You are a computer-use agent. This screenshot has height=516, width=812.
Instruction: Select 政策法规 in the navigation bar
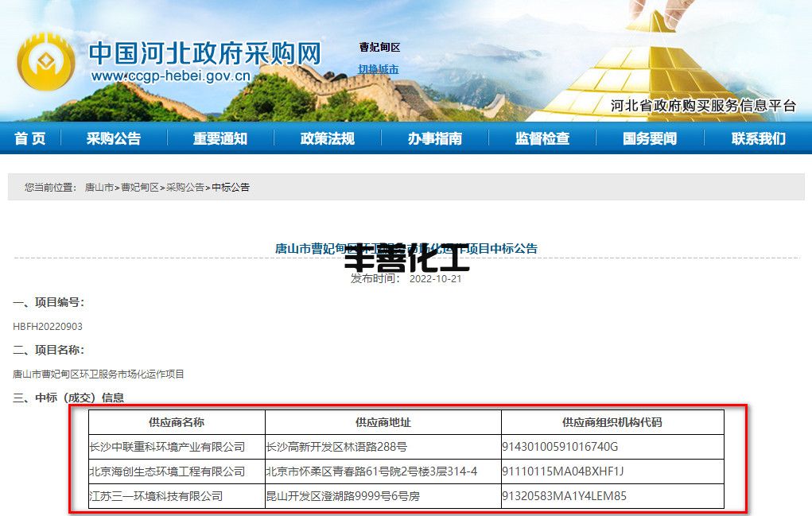328,138
